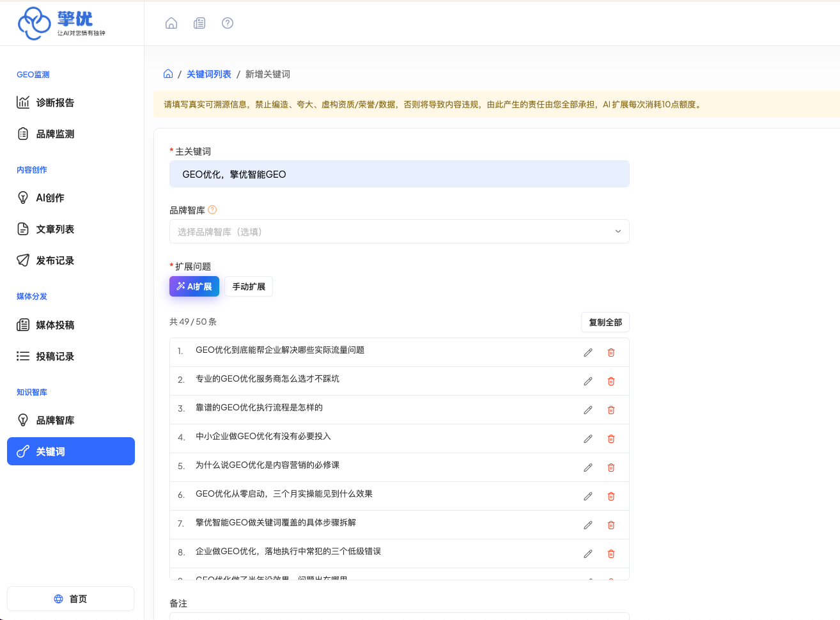Click the 擎优 logo

[x=62, y=24]
